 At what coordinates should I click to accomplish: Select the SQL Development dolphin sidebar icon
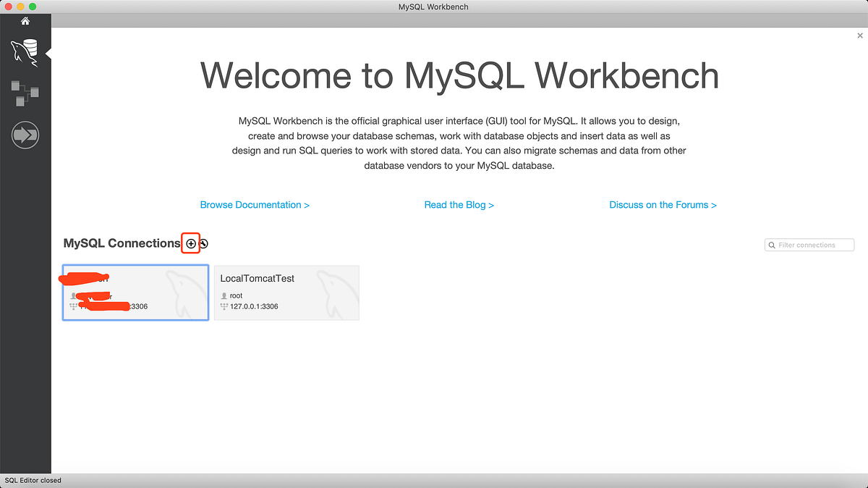[x=25, y=53]
